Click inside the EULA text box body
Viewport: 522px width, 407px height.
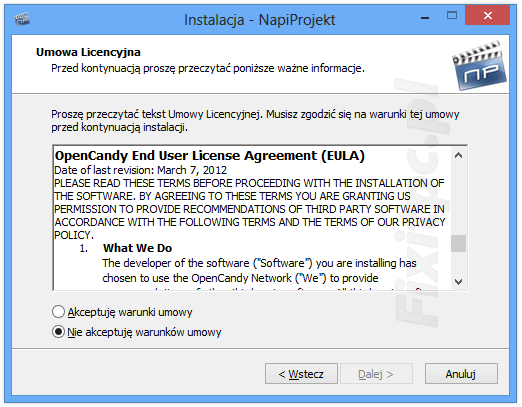[x=252, y=218]
